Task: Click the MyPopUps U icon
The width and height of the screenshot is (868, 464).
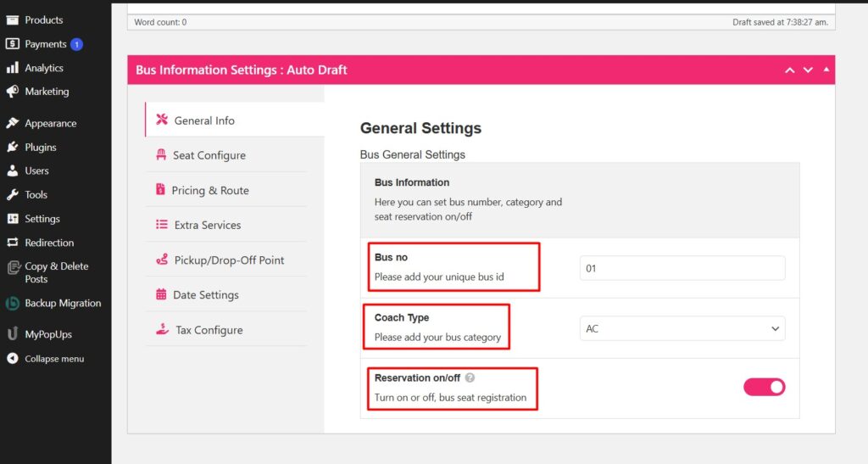Action: (12, 334)
